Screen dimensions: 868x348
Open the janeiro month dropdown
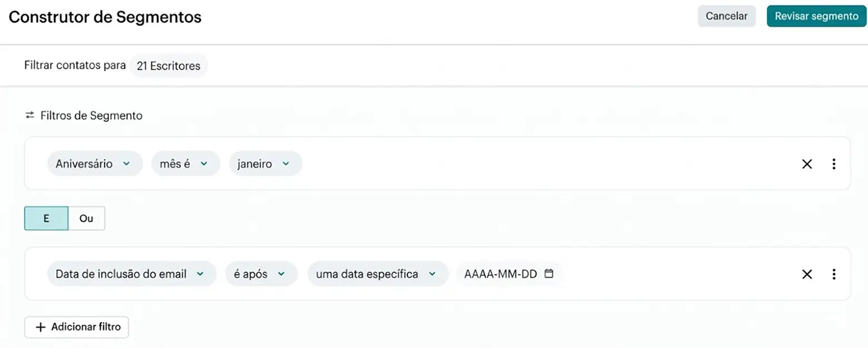tap(265, 163)
